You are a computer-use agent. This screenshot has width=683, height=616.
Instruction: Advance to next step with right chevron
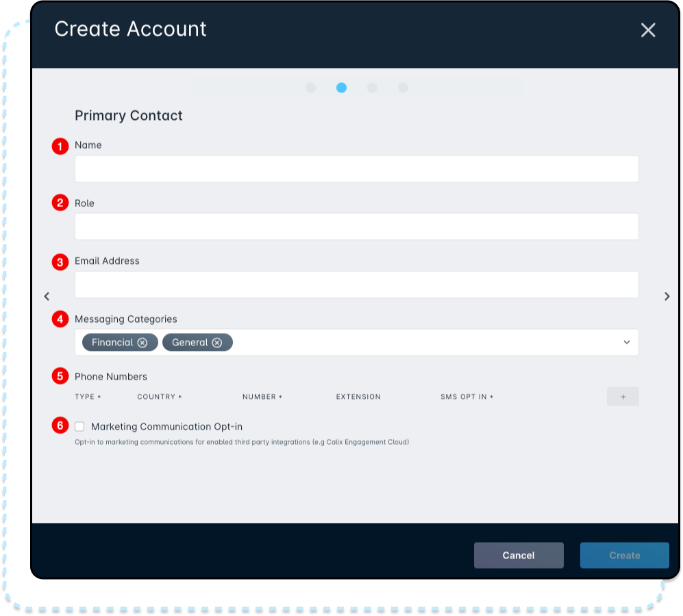667,296
